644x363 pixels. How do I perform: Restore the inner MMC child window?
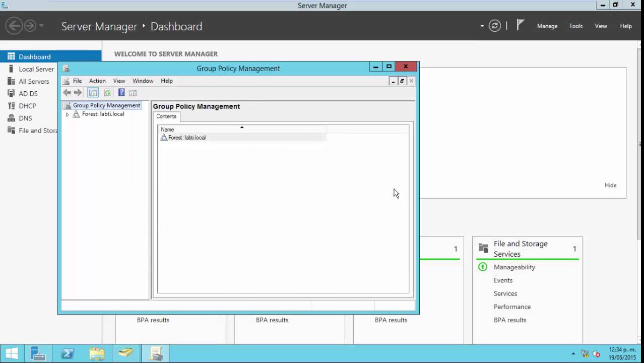point(402,81)
